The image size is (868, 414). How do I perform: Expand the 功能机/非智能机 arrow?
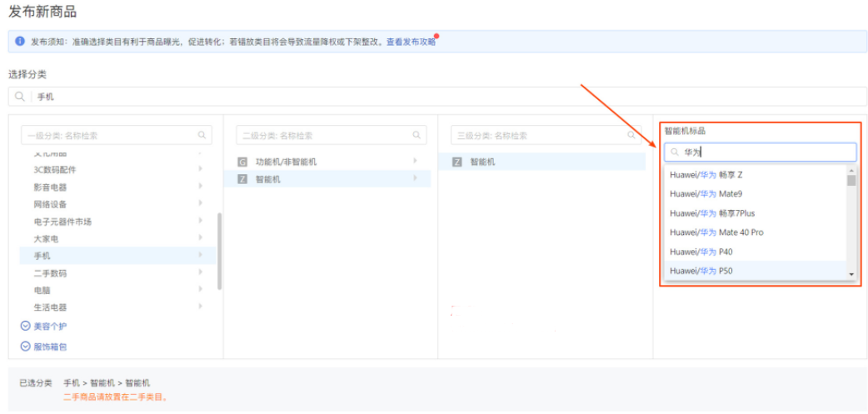pyautogui.click(x=415, y=161)
